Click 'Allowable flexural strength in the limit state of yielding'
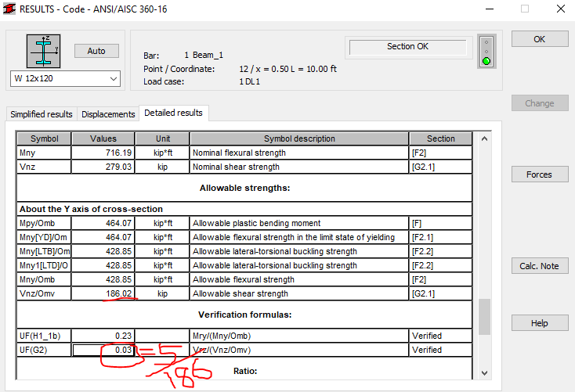 [x=294, y=237]
